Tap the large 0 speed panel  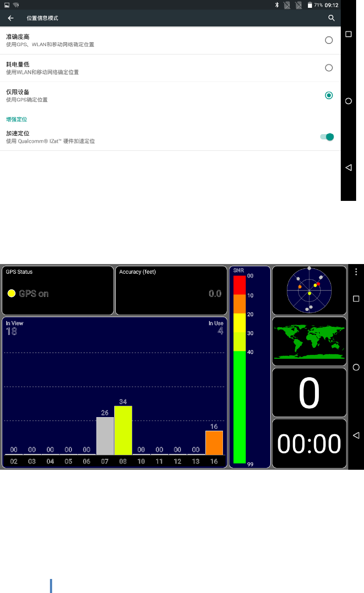point(309,393)
